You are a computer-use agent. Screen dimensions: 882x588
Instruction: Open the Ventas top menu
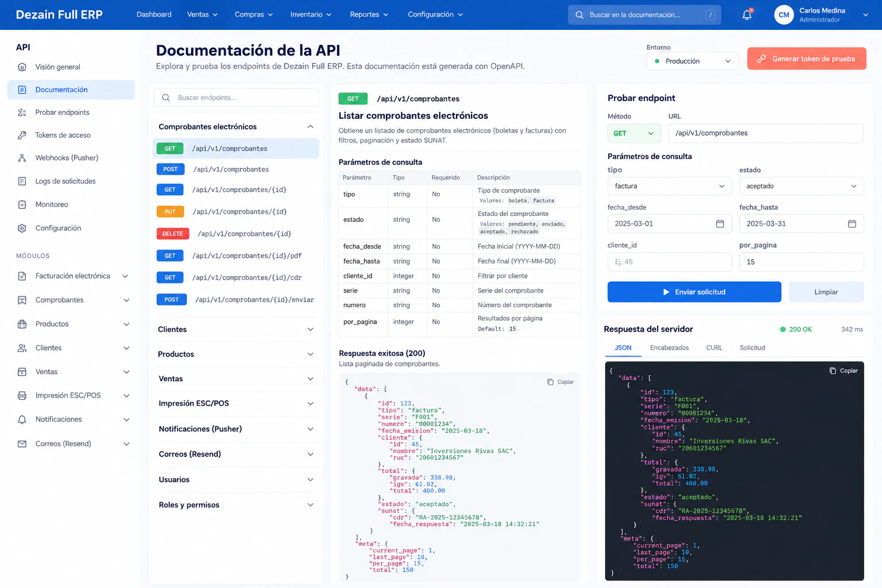point(202,14)
